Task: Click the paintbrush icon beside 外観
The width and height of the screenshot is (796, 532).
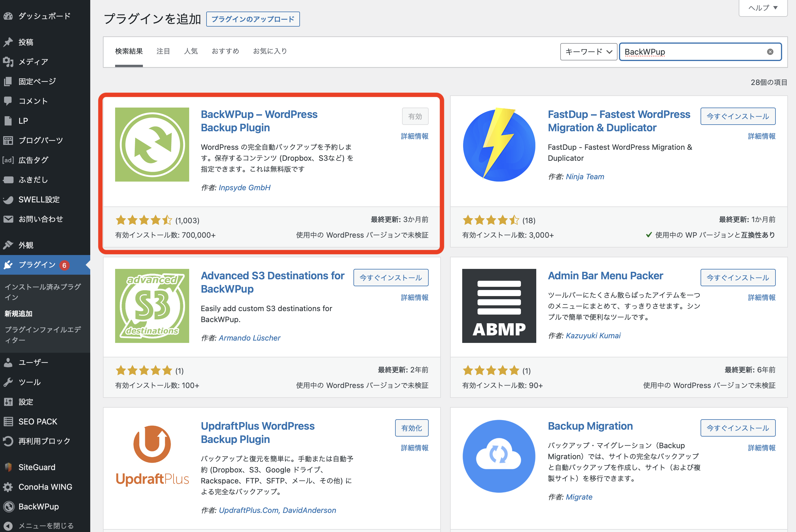Action: [8, 245]
